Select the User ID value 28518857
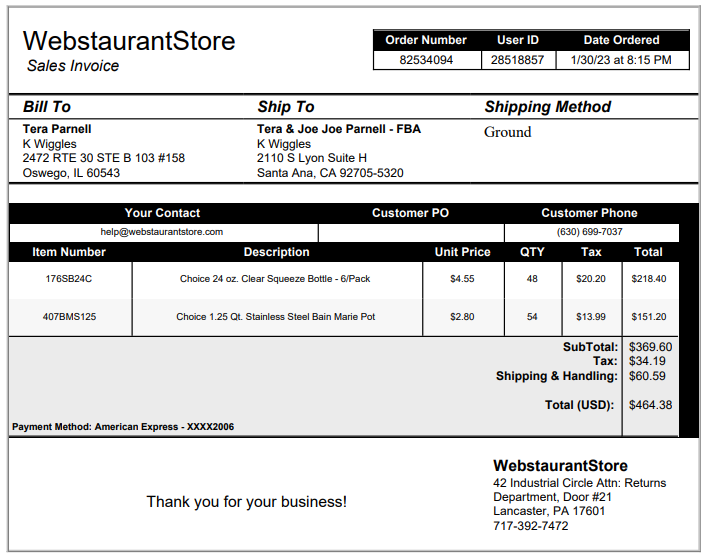The width and height of the screenshot is (708, 558). [517, 60]
